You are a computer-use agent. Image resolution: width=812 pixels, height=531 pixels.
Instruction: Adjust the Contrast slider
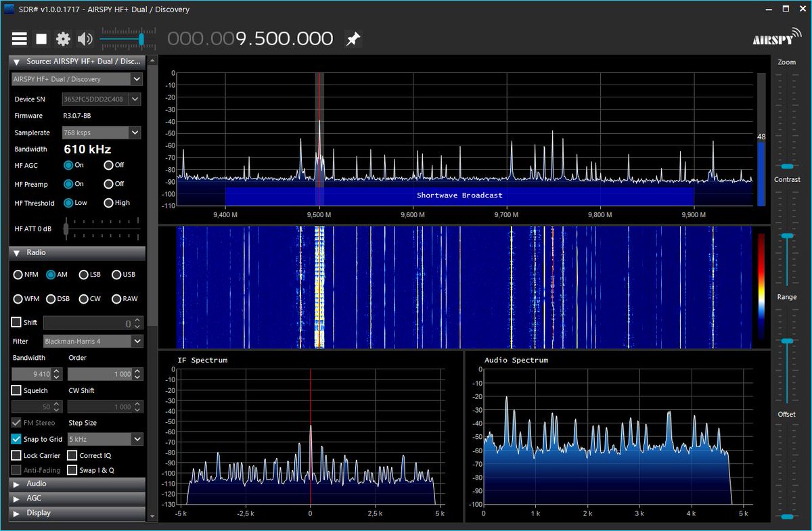(x=787, y=235)
